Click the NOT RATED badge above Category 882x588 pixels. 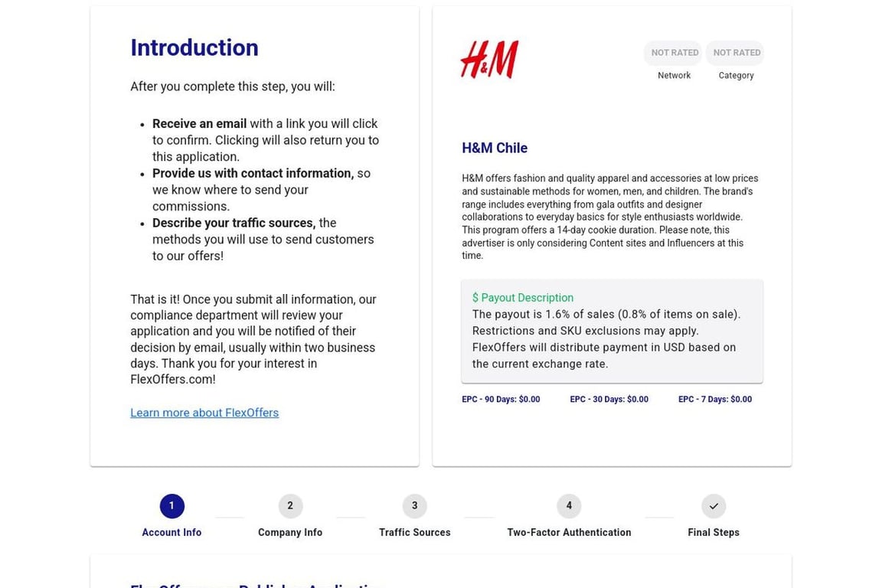736,52
